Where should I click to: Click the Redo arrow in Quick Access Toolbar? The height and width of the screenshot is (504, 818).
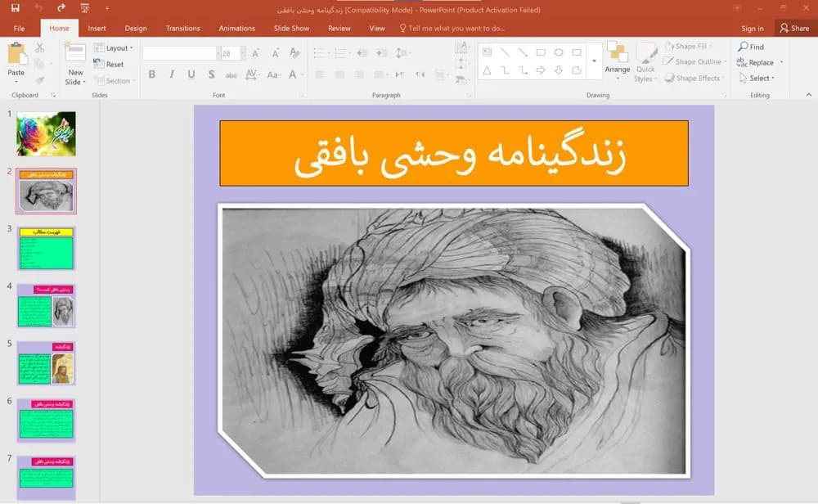tap(61, 8)
